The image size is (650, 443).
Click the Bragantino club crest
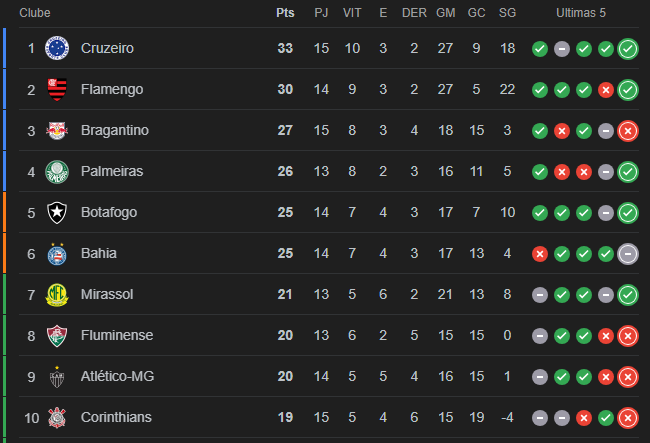pyautogui.click(x=57, y=130)
